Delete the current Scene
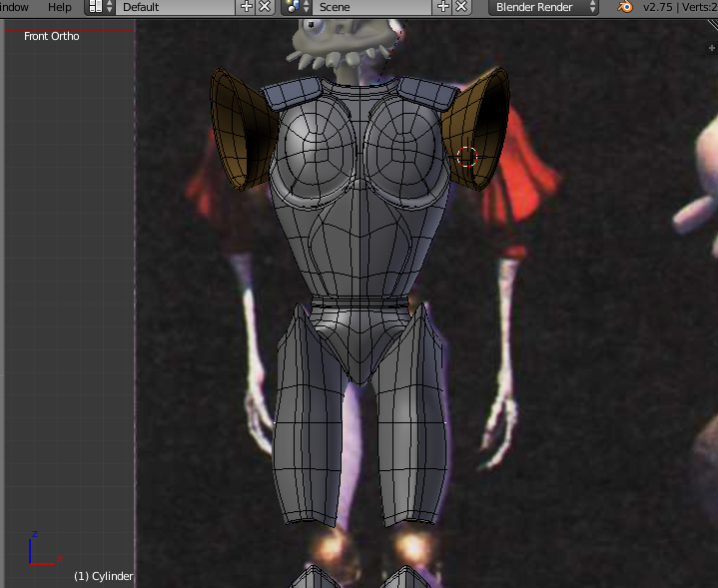 tap(461, 7)
